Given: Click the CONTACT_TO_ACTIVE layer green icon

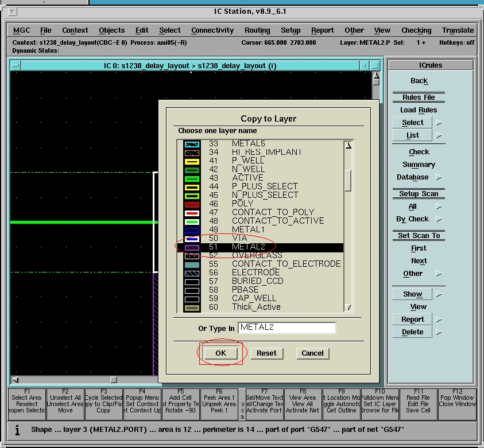Looking at the screenshot, I should [192, 221].
